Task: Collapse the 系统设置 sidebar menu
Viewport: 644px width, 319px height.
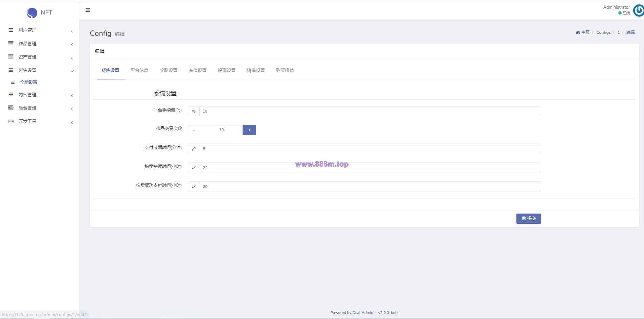Action: 41,71
